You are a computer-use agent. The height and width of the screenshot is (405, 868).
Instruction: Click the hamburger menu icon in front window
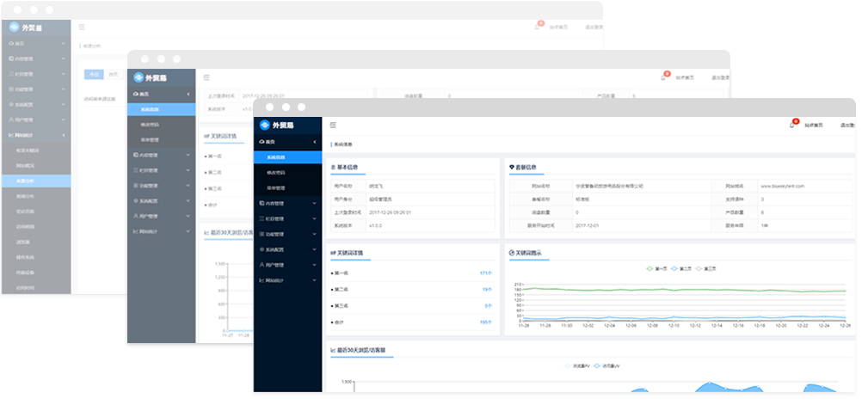[333, 126]
